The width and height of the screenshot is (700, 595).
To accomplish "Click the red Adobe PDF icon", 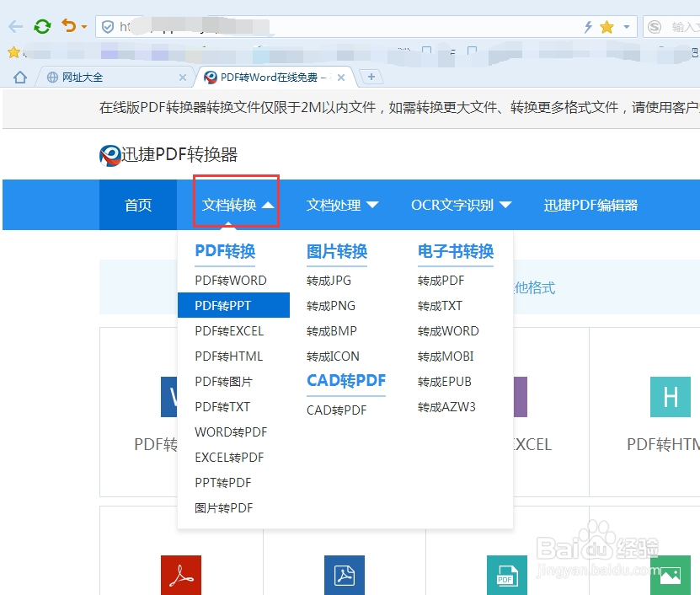I will point(180,575).
